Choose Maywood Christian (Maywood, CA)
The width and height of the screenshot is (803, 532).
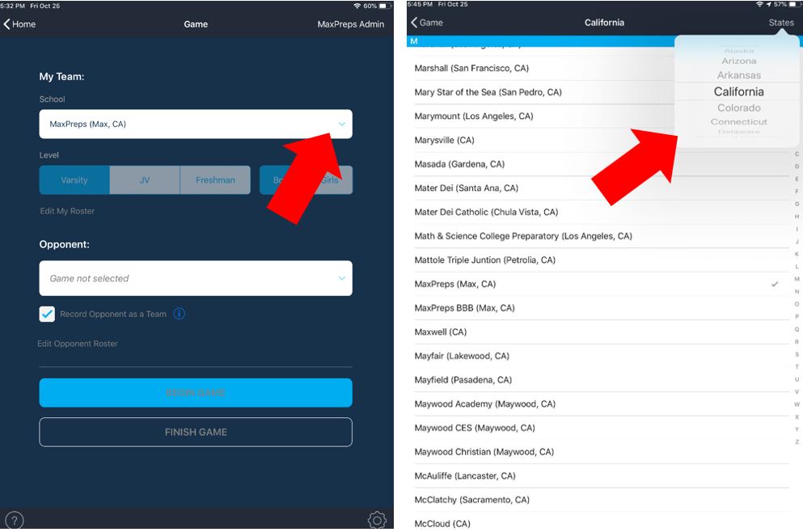[600, 452]
